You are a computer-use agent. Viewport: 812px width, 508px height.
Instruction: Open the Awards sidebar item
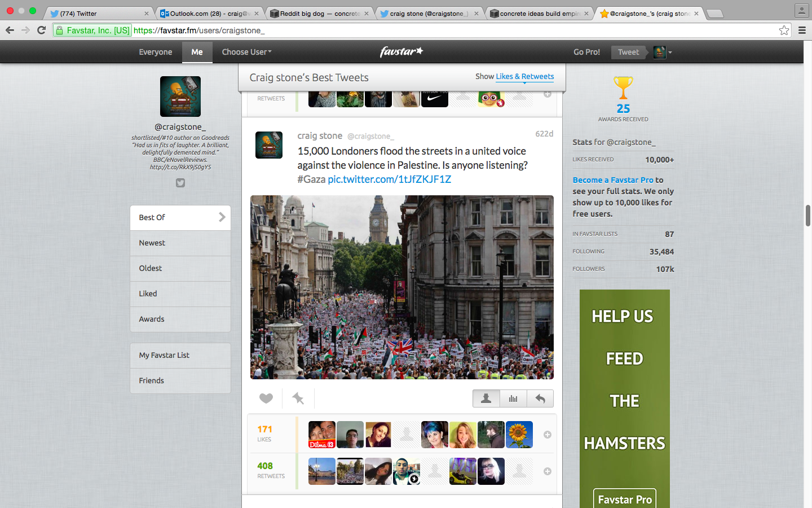[x=180, y=319]
